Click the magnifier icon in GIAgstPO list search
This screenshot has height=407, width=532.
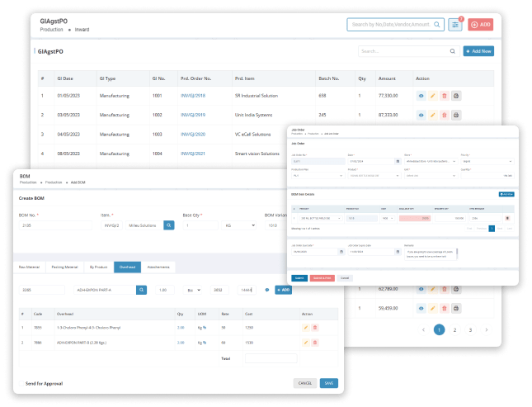(453, 51)
